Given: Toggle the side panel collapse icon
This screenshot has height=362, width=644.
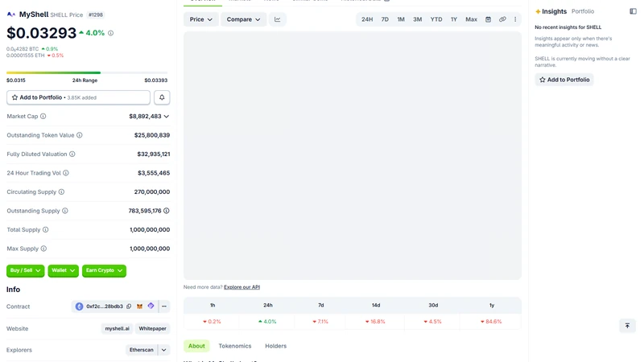Looking at the screenshot, I should tap(633, 11).
